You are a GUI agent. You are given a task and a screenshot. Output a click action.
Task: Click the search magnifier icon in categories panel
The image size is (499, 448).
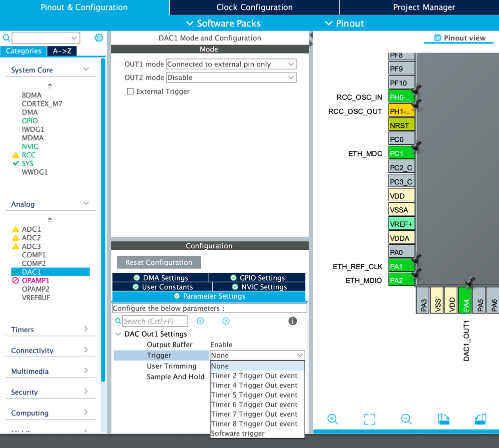coord(6,38)
